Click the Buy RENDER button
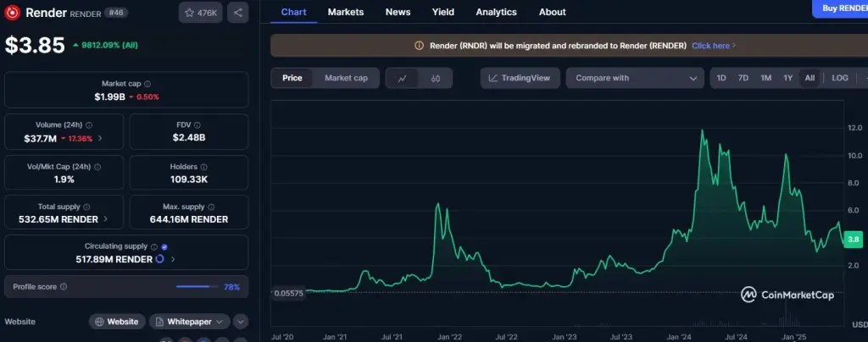Viewport: 868px width, 342px height. coord(842,8)
